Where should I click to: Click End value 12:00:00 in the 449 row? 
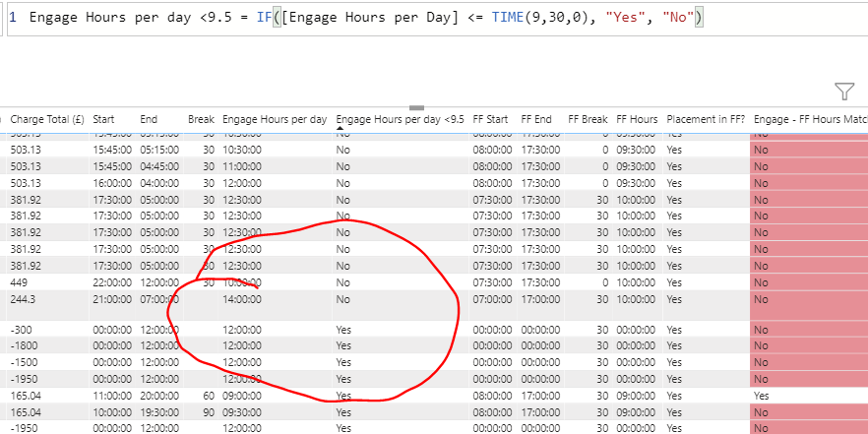159,282
